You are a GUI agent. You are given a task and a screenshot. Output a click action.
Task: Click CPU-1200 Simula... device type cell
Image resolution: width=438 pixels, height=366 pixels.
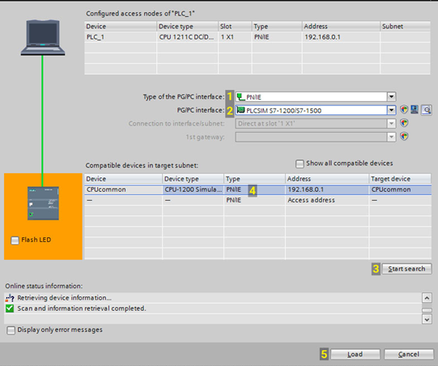click(x=193, y=190)
